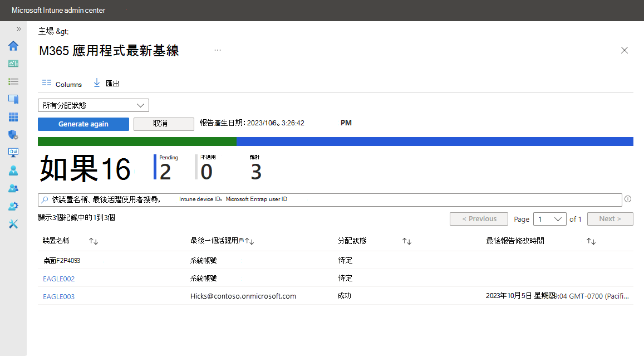Click the info icon beside search box
The width and height of the screenshot is (644, 356).
click(628, 199)
